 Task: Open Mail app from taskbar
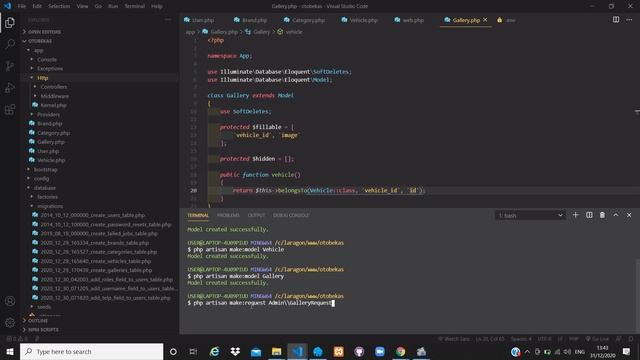tap(256, 351)
